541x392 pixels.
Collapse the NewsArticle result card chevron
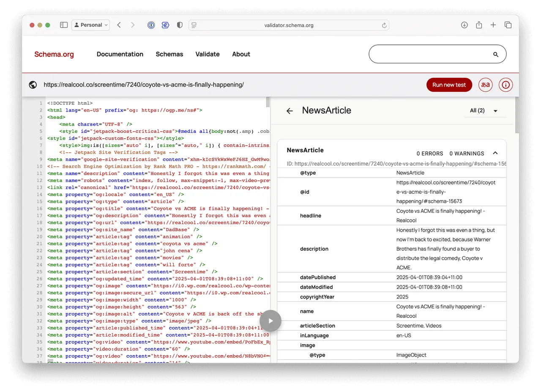pyautogui.click(x=495, y=153)
